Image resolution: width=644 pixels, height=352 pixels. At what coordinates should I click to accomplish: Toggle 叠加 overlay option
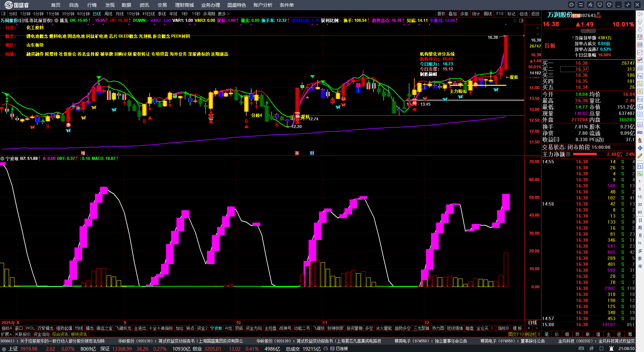tap(453, 14)
